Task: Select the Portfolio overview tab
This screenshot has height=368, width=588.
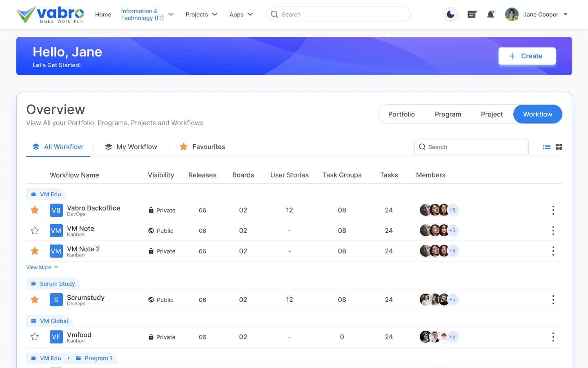Action: pos(401,114)
